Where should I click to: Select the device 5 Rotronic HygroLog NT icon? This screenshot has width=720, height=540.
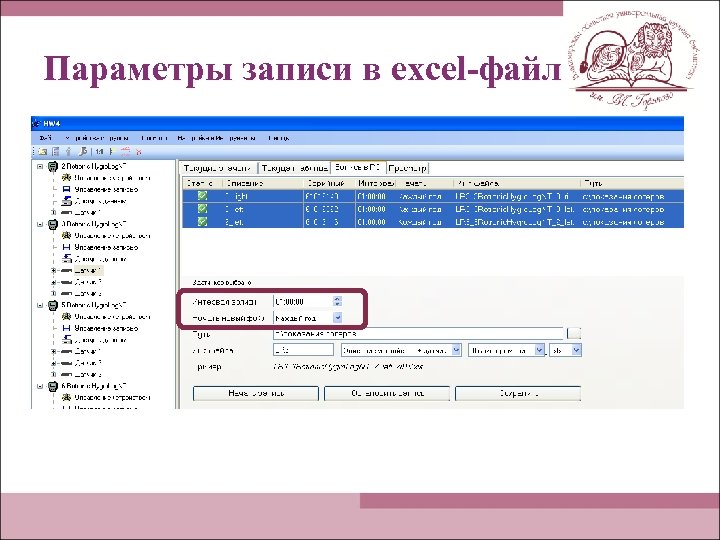click(53, 305)
